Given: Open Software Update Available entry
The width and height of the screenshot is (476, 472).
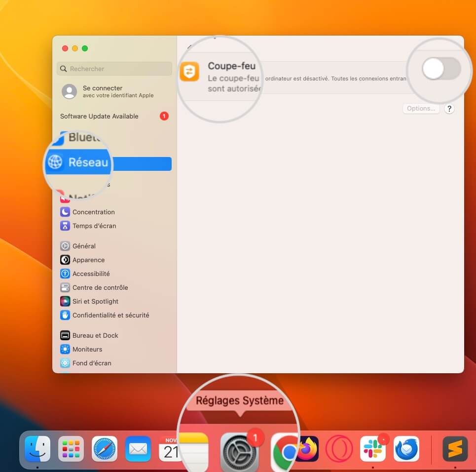Looking at the screenshot, I should [x=114, y=116].
